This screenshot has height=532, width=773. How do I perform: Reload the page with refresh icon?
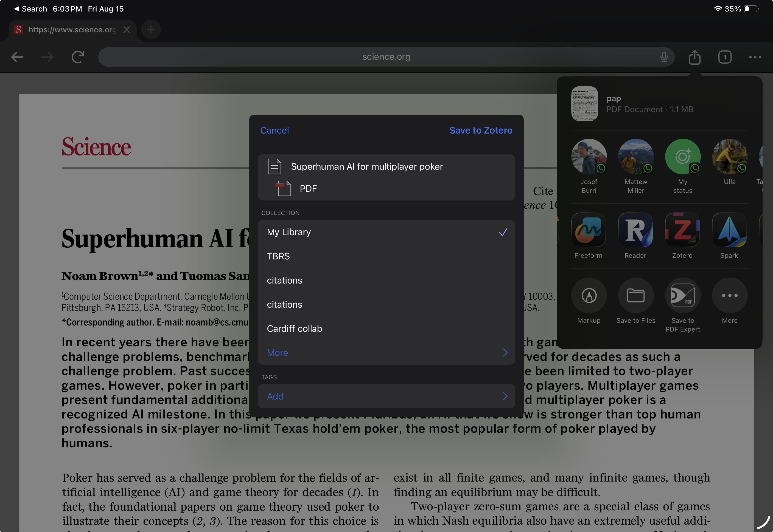coord(78,57)
